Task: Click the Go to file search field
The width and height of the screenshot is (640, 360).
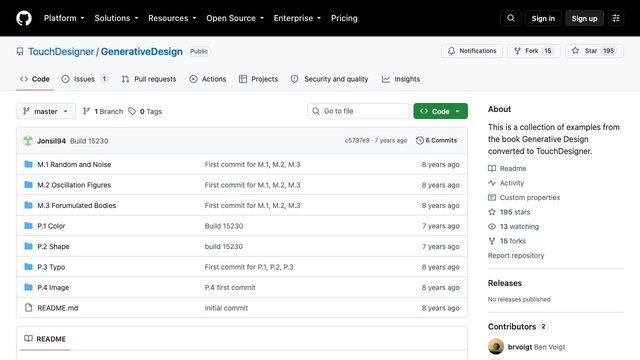Action: coord(358,111)
